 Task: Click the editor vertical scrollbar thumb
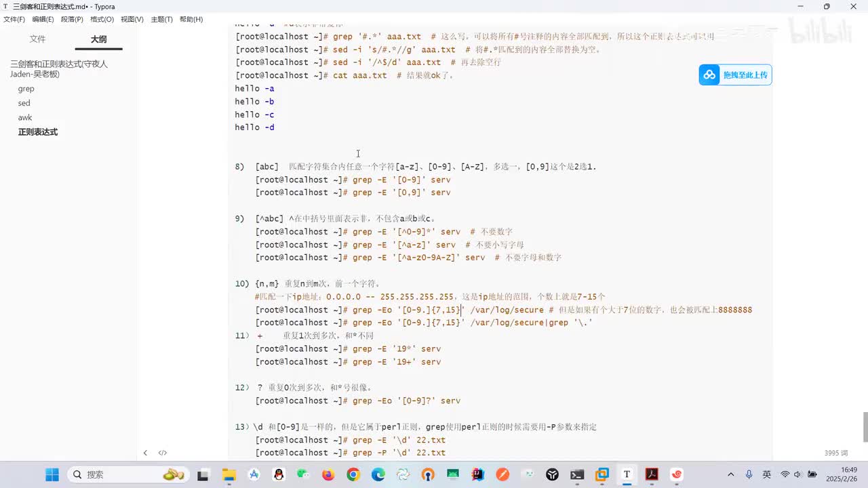click(865, 426)
